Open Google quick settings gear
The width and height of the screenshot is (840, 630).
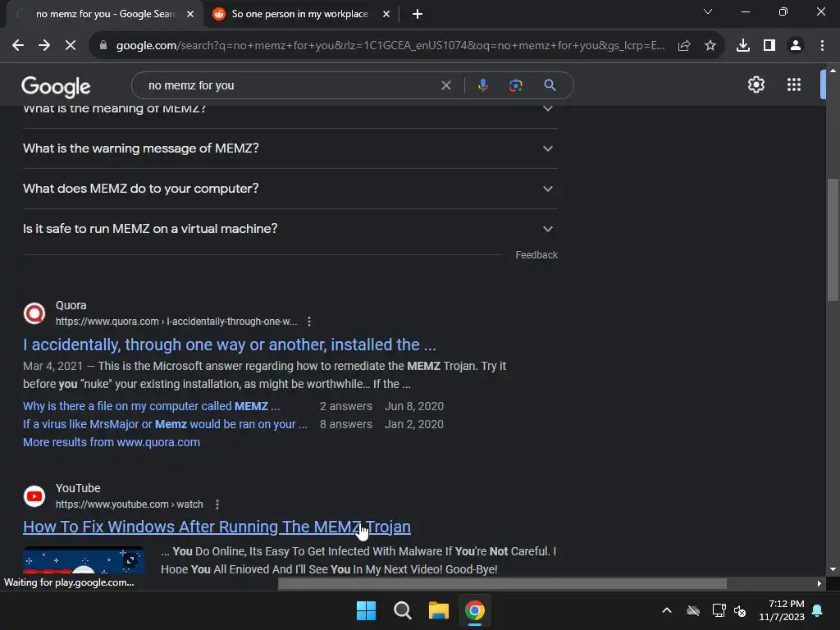click(x=756, y=84)
